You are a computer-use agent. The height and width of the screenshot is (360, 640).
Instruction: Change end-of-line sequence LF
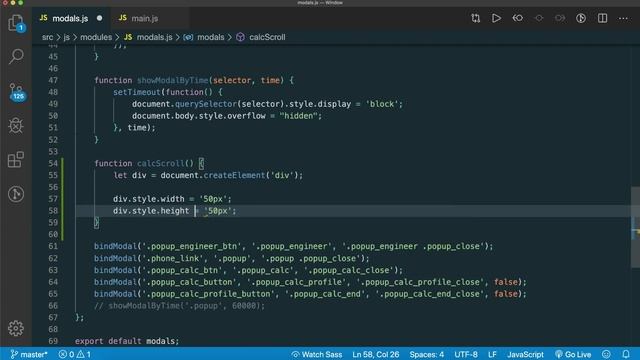tap(492, 354)
